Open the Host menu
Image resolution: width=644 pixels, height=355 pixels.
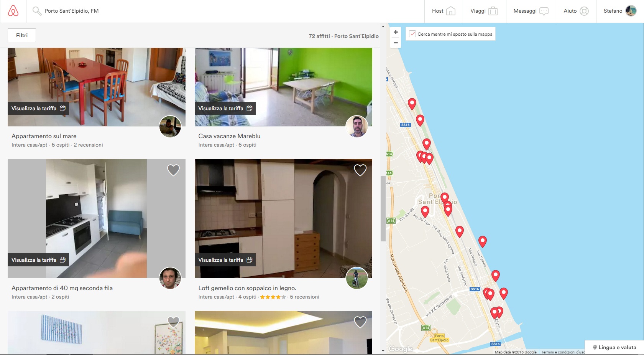coord(443,11)
